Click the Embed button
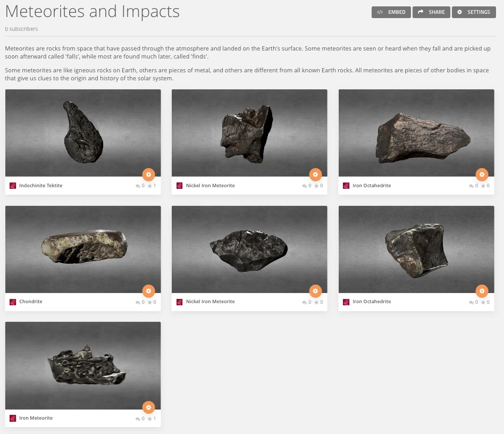 tap(391, 12)
